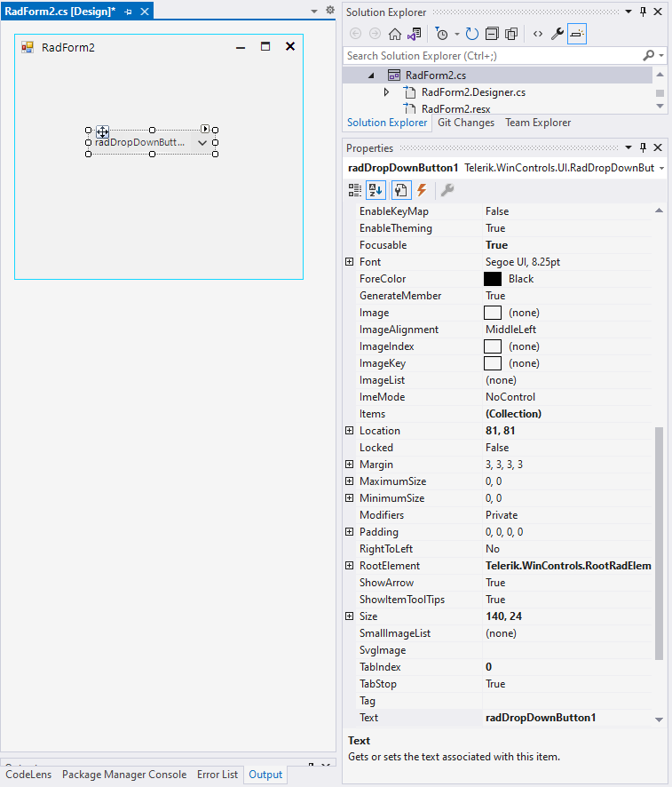Open the object selector dropdown in Properties
Screen dimensions: 672x787
pyautogui.click(x=661, y=168)
